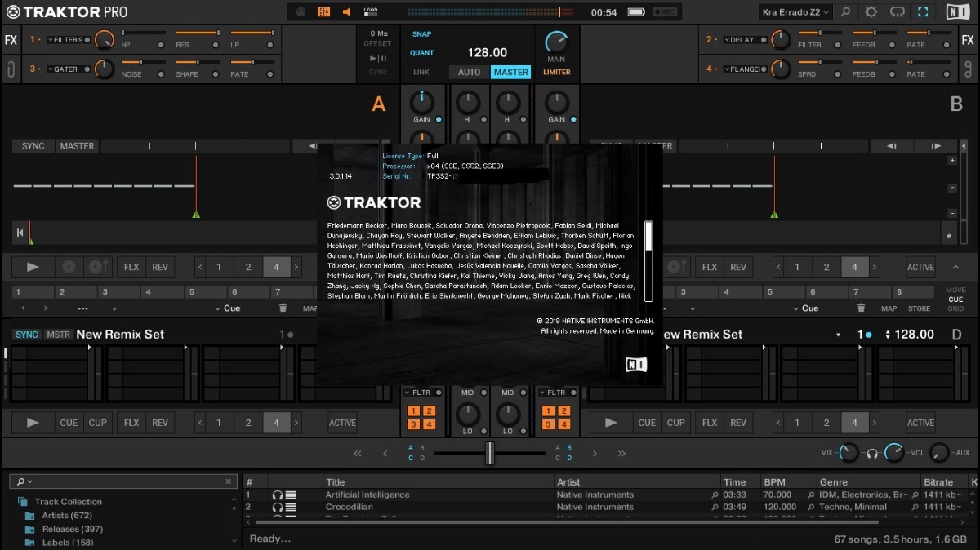Enable SYNC on deck A
The width and height of the screenshot is (980, 550).
pos(33,146)
